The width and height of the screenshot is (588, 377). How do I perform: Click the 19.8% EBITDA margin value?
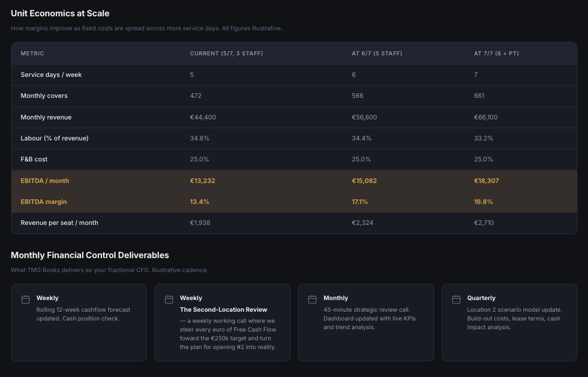(x=483, y=202)
